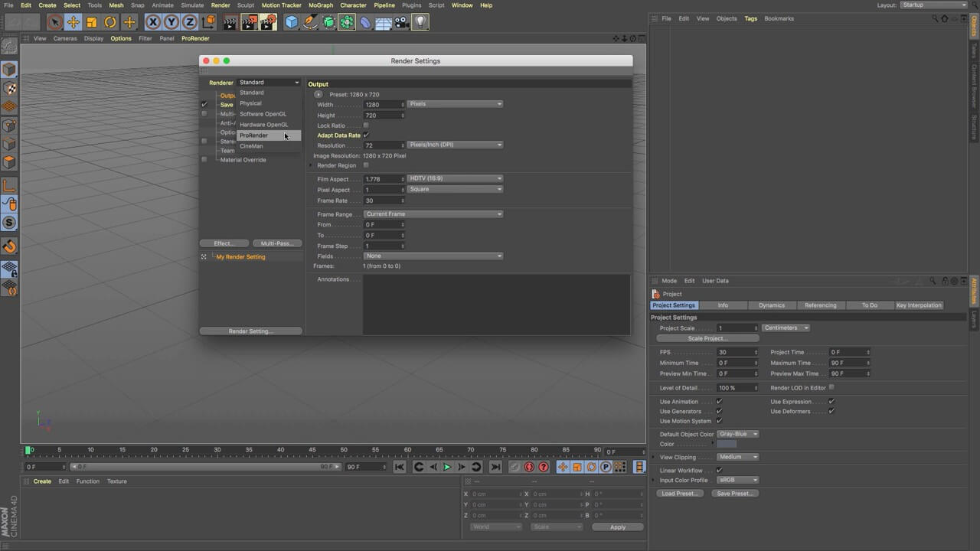Toggle the X-axis lock icon
Image resolution: width=980 pixels, height=551 pixels.
pos(152,22)
